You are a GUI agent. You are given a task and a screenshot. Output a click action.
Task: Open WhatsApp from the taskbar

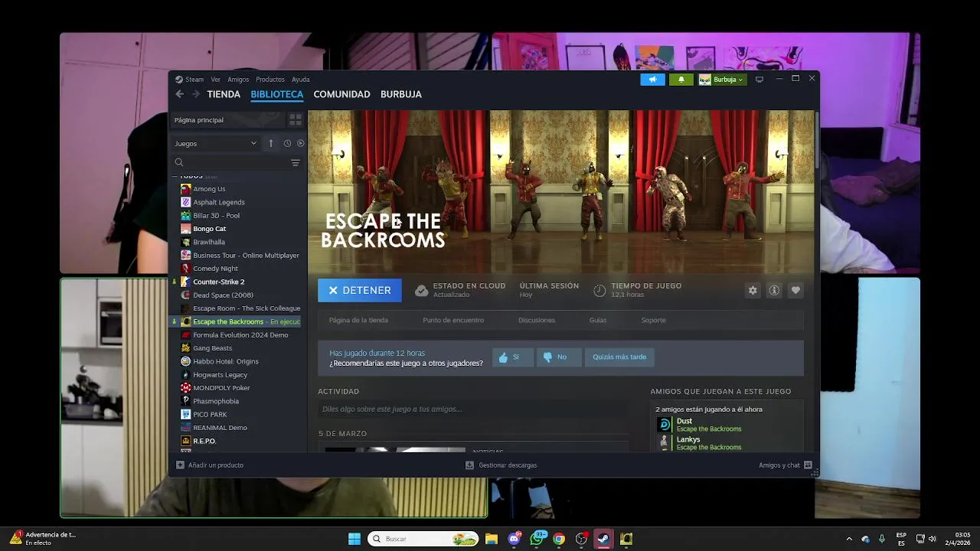coord(537,539)
